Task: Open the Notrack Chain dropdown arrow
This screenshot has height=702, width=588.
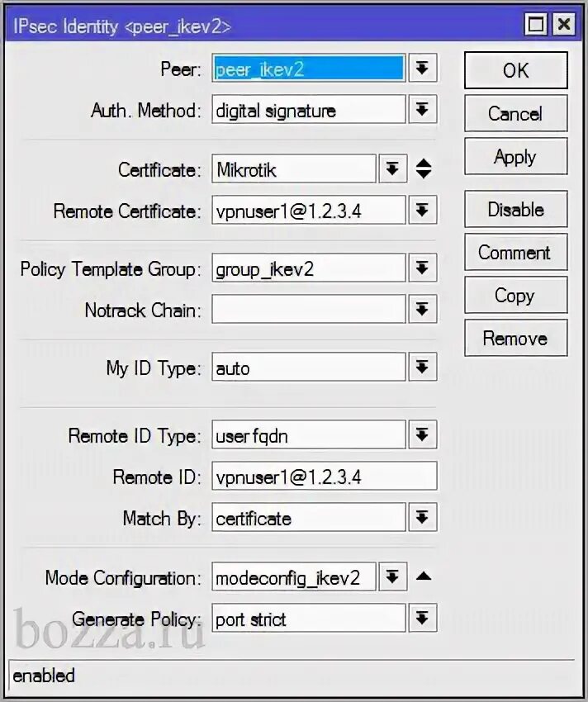Action: tap(422, 309)
